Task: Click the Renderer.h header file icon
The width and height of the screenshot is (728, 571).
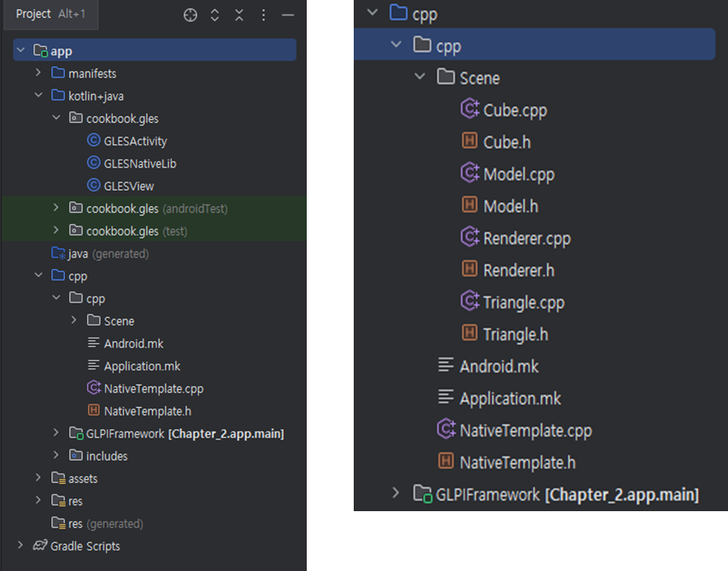Action: [469, 268]
